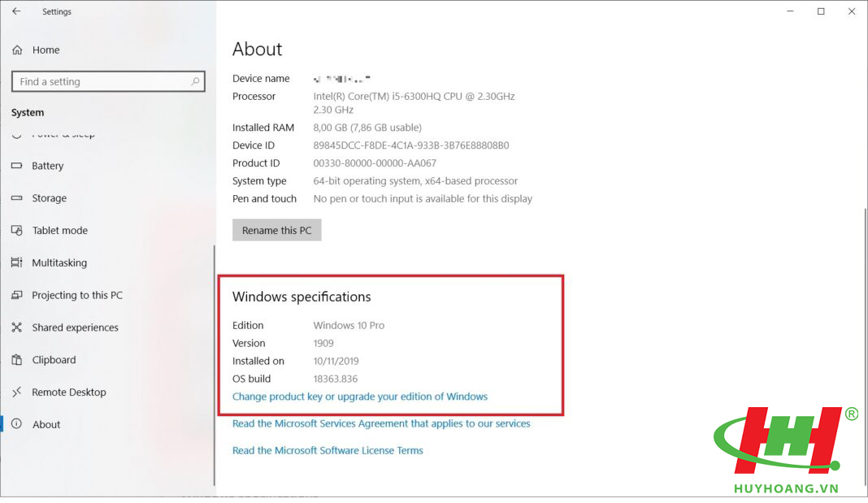
Task: Click the Shared experiences icon
Action: coord(16,327)
